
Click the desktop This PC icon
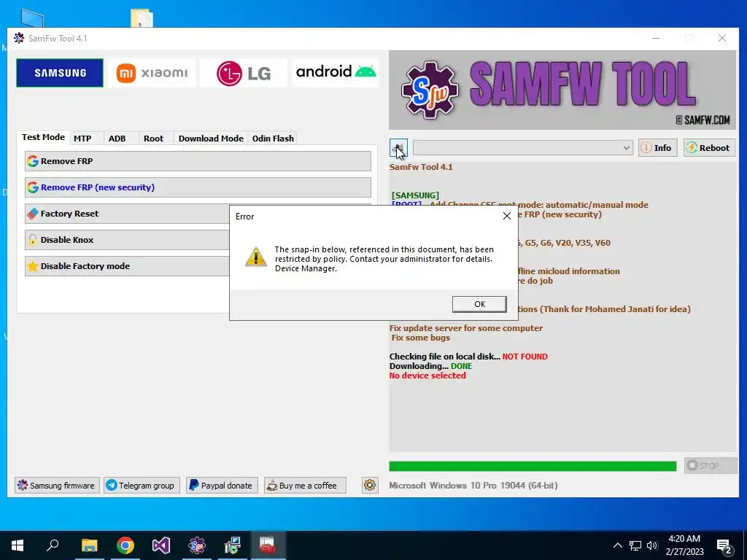(x=32, y=19)
